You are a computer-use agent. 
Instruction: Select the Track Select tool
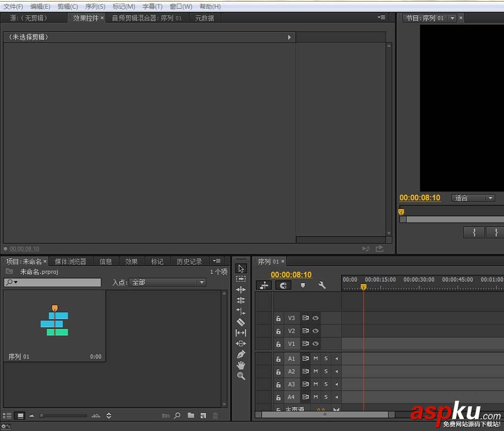click(x=241, y=279)
